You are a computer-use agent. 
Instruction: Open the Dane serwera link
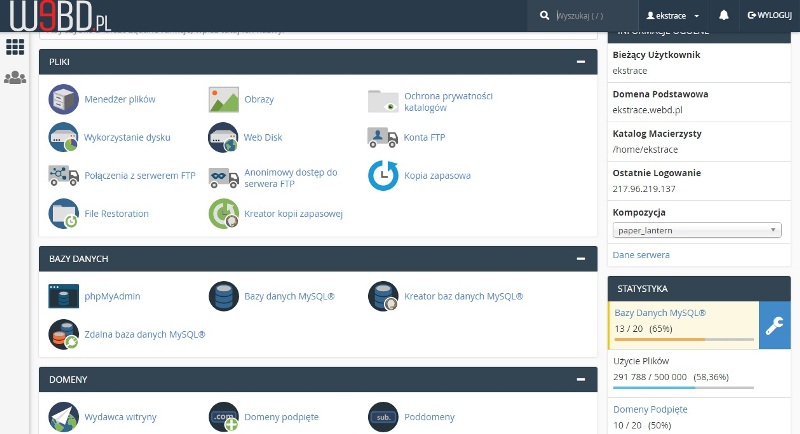tap(641, 254)
